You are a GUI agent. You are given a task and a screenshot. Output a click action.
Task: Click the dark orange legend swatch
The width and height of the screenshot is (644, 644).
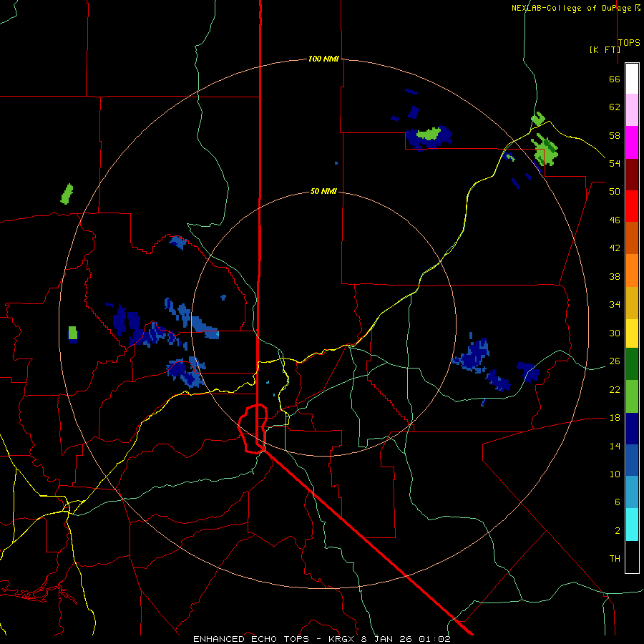(632, 238)
